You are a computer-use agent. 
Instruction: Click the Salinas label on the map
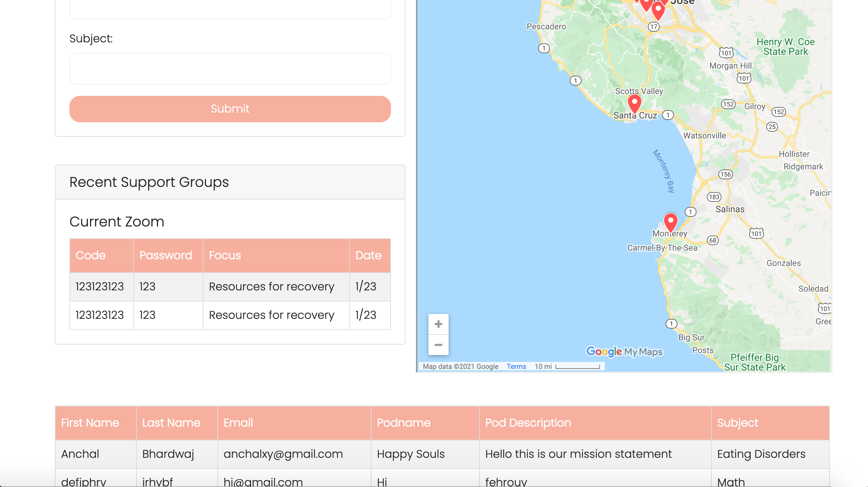click(730, 209)
